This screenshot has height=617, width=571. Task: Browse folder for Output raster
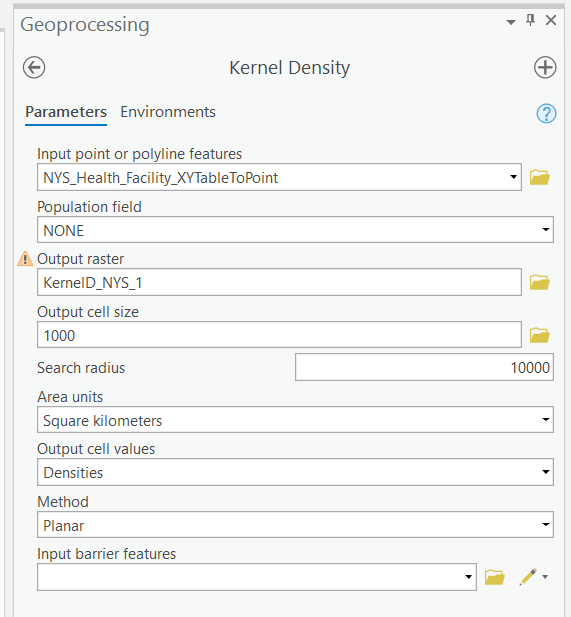click(x=539, y=283)
